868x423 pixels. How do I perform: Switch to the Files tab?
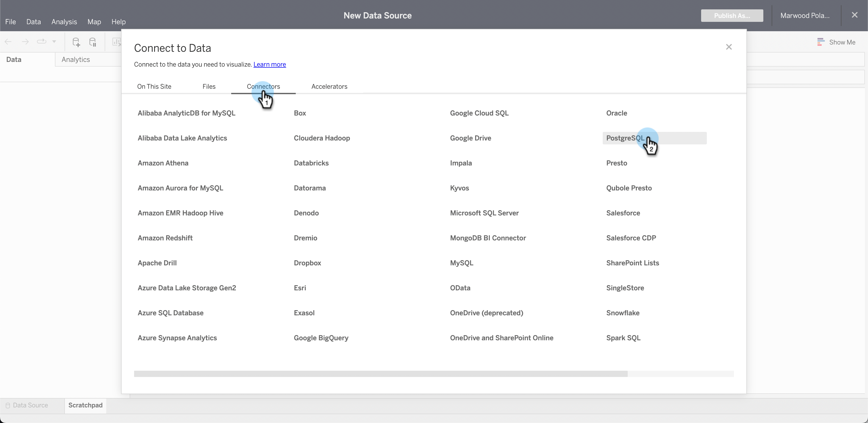coord(209,87)
